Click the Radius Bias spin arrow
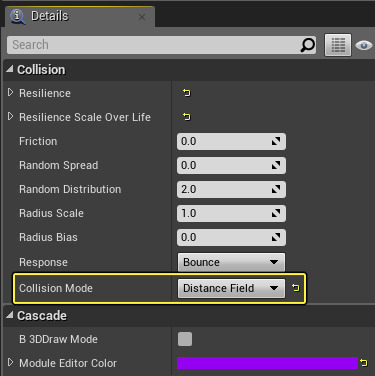Screen dimensions: 375x376 276,237
